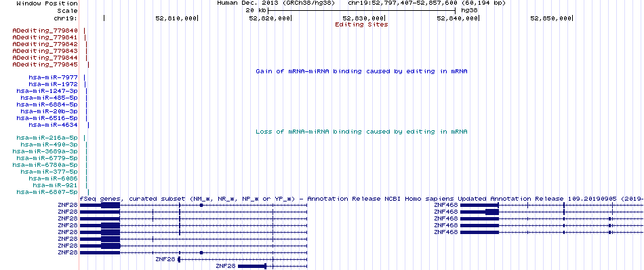Screen dimensions: 644x270
Task: Open the hsa-miR-6884-5p label
Action: (47, 104)
